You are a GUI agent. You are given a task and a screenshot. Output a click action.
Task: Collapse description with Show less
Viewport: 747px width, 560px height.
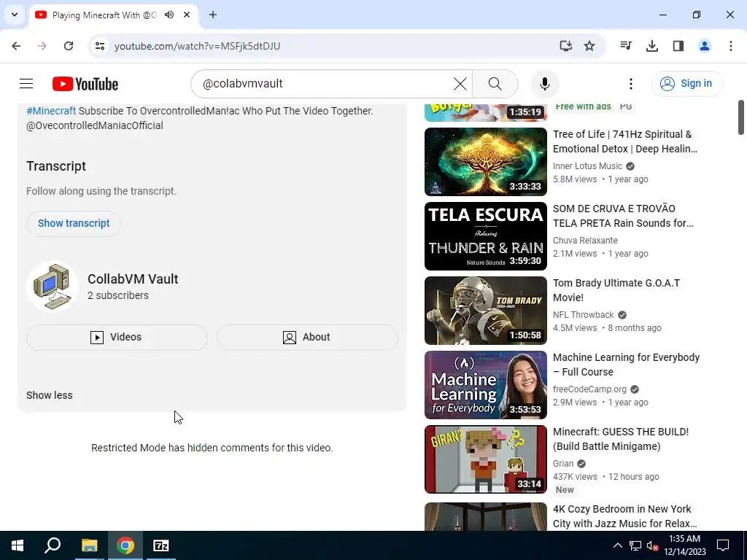point(50,395)
